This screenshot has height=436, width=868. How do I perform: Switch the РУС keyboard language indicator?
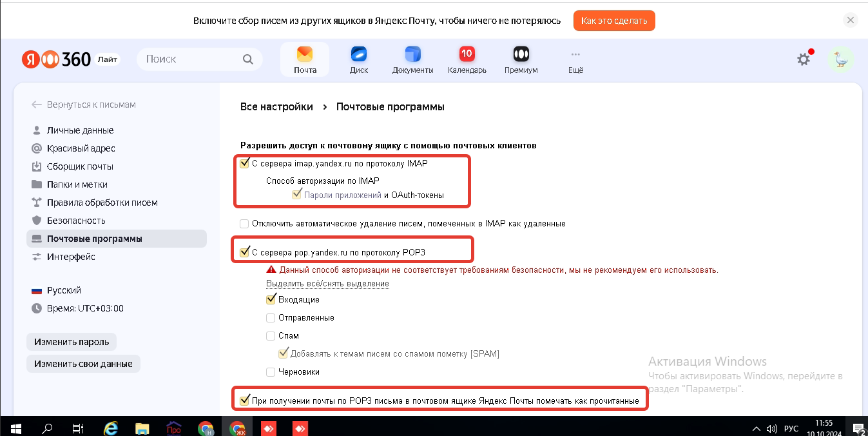791,428
